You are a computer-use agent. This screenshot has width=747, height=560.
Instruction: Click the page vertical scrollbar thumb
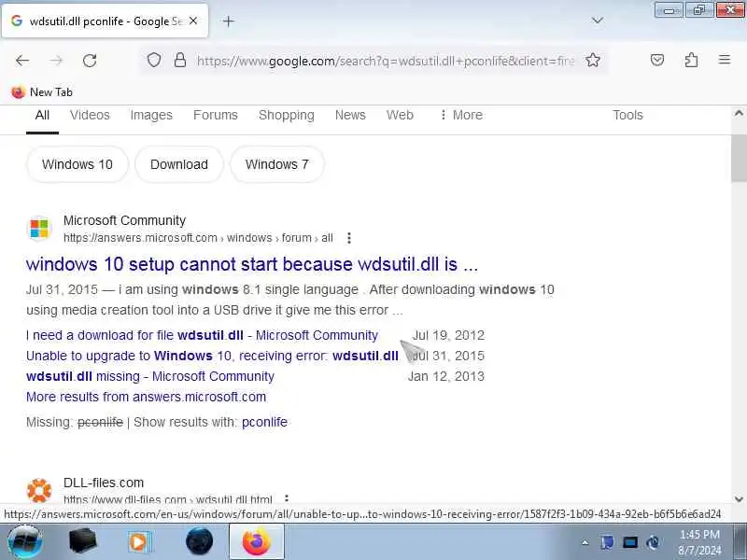pyautogui.click(x=739, y=158)
